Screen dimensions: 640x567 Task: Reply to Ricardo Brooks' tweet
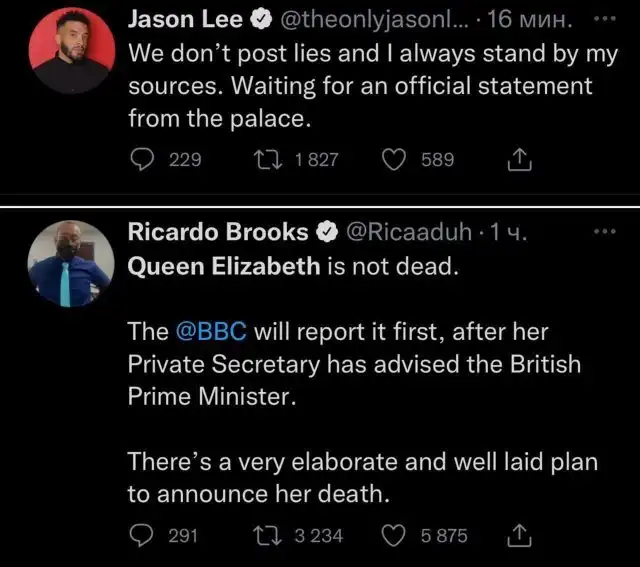144,536
